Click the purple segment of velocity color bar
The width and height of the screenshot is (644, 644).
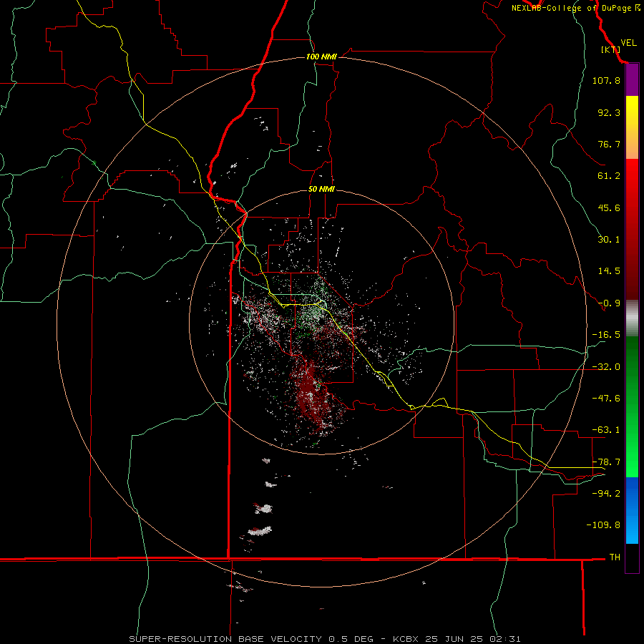click(632, 80)
